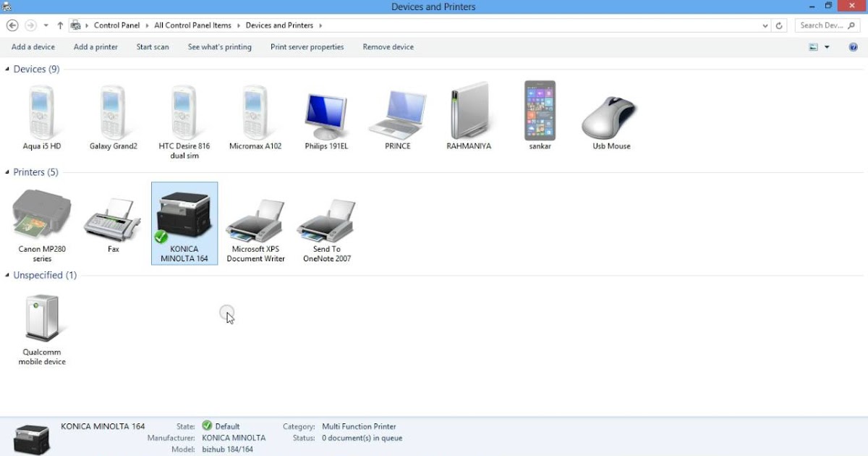868x456 pixels.
Task: Select the Qualcomm mobile device icon
Action: point(42,329)
